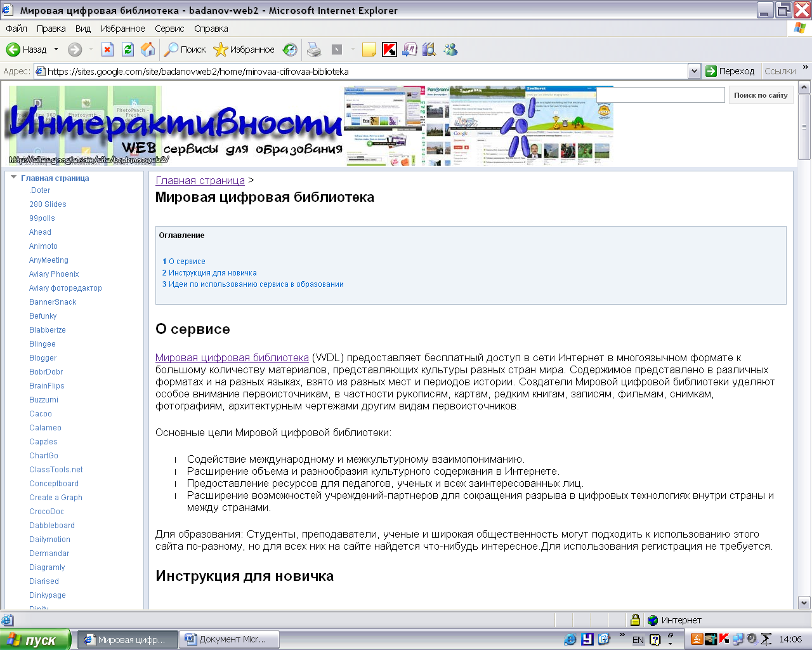The height and width of the screenshot is (650, 812).
Task: Click the Sigma tray icon
Action: (x=766, y=639)
